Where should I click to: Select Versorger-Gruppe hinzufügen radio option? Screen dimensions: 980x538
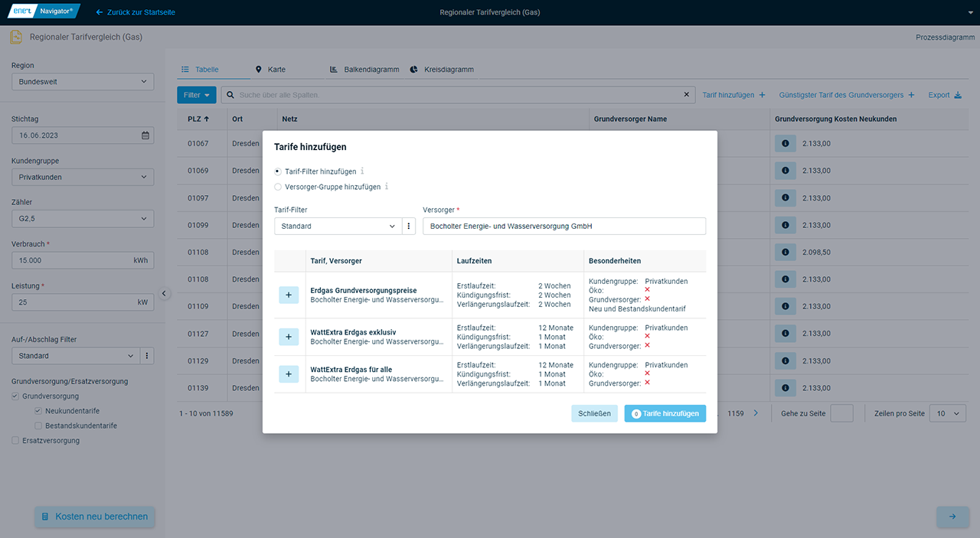[x=278, y=187]
